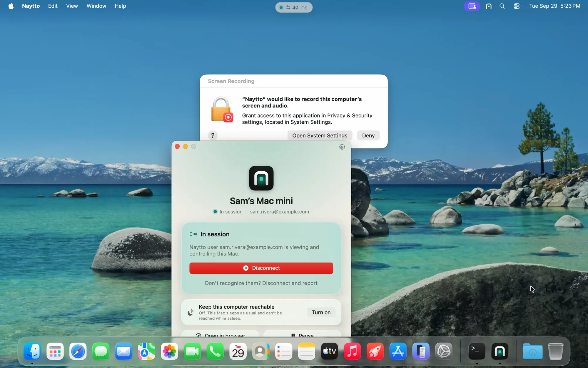
Task: Click the Disconnect button
Action: coord(261,268)
